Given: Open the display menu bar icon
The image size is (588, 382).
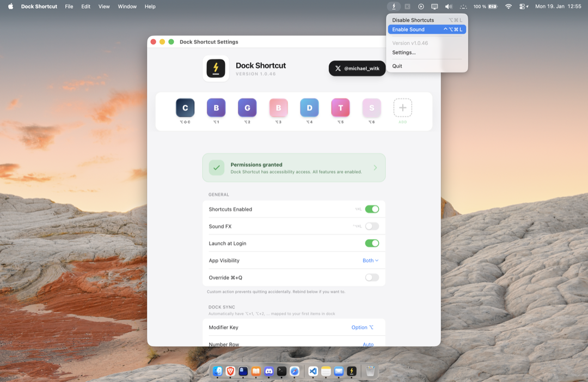Looking at the screenshot, I should [x=434, y=7].
